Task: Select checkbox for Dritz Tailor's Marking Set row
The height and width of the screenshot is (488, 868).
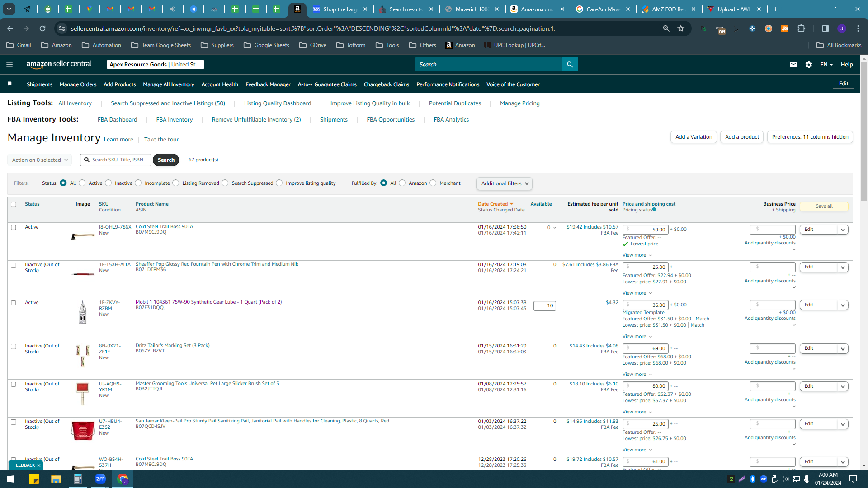Action: [x=14, y=347]
